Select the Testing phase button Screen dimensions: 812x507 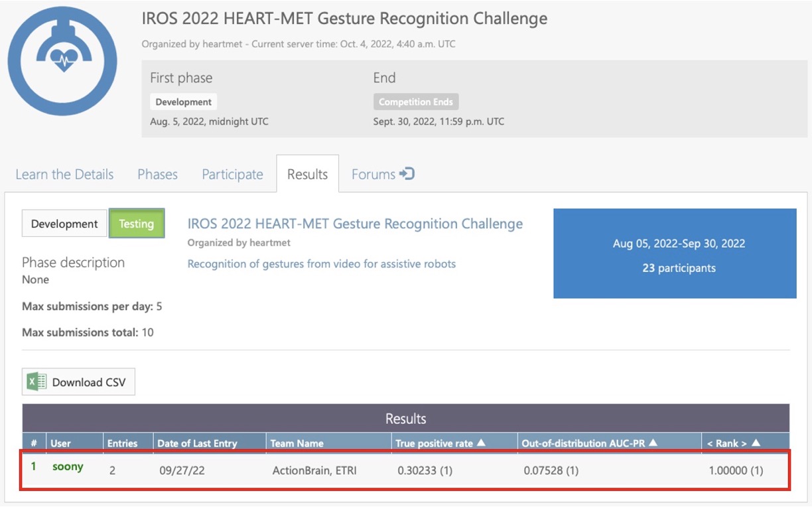coord(136,224)
